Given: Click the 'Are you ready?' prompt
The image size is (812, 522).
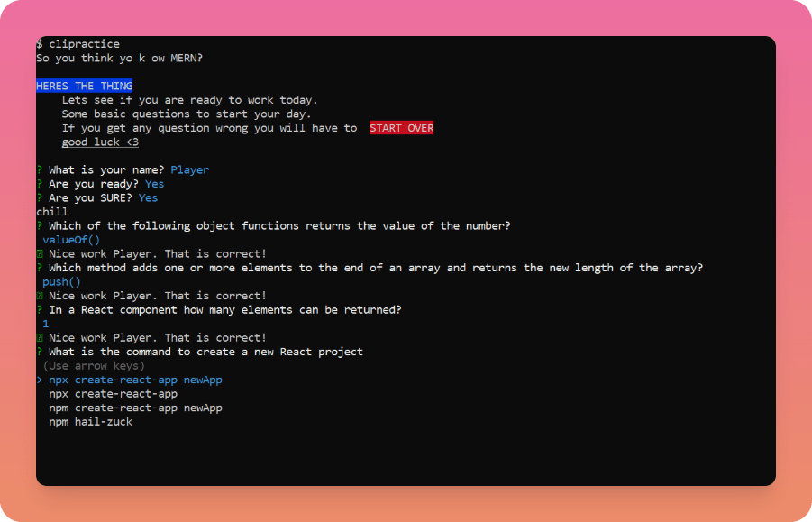Looking at the screenshot, I should click(x=94, y=184).
